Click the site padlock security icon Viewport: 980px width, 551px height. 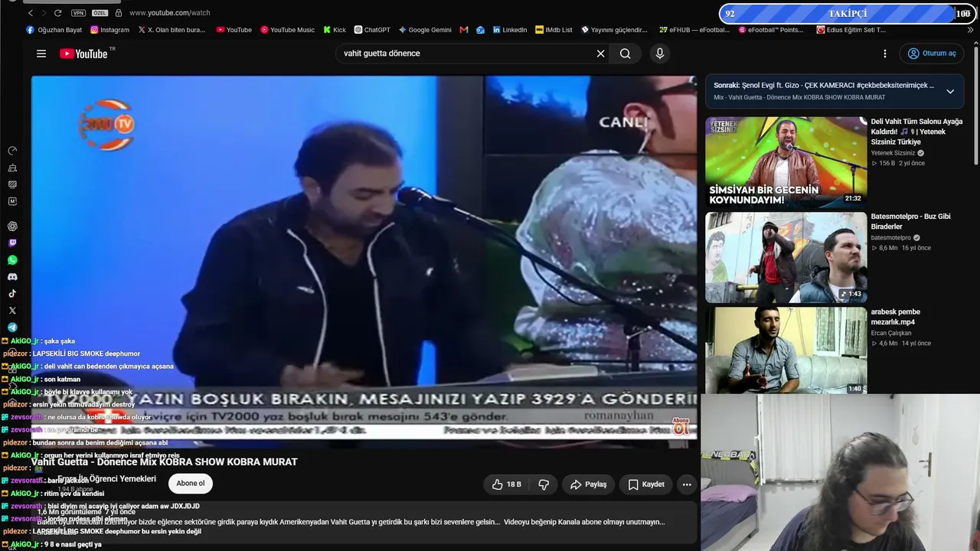(x=119, y=13)
